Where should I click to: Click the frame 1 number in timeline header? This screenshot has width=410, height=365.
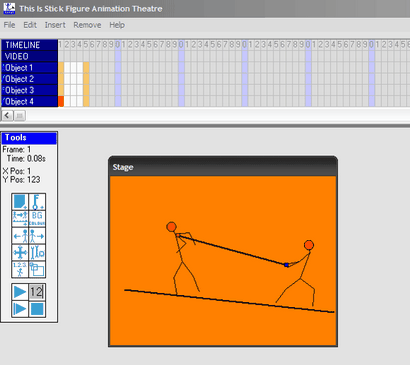60,45
